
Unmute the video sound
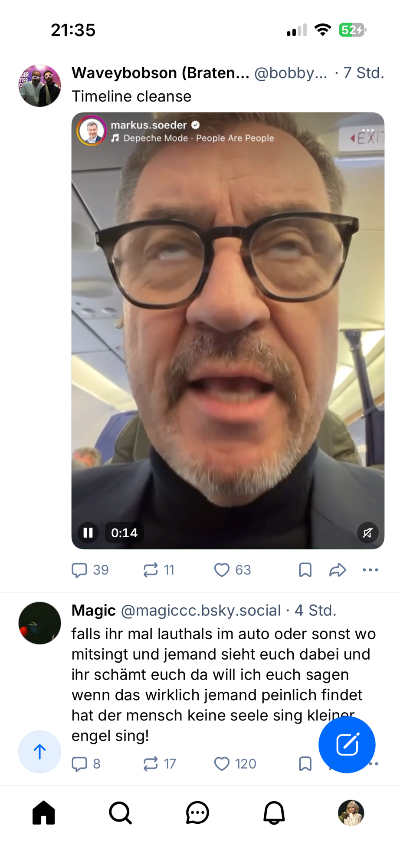367,533
